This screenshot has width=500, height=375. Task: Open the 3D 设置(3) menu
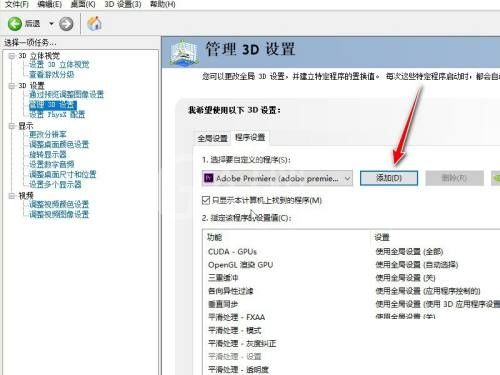pyautogui.click(x=123, y=4)
